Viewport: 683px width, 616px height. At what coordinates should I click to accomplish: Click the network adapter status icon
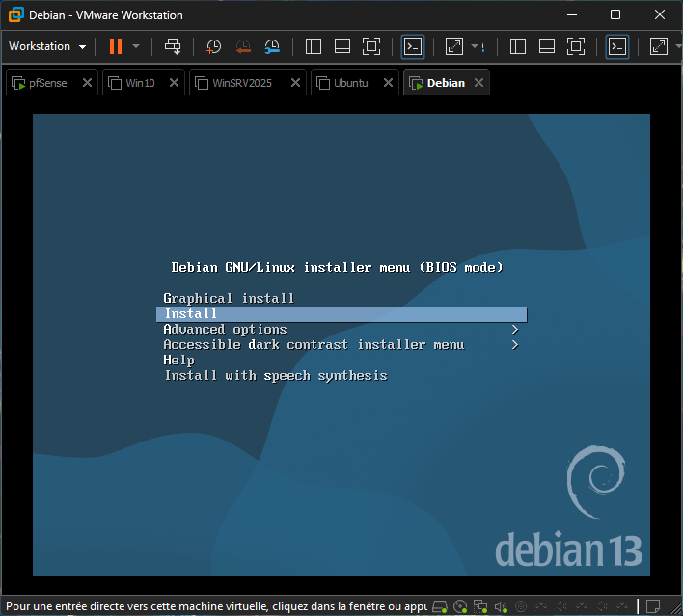[x=480, y=607]
